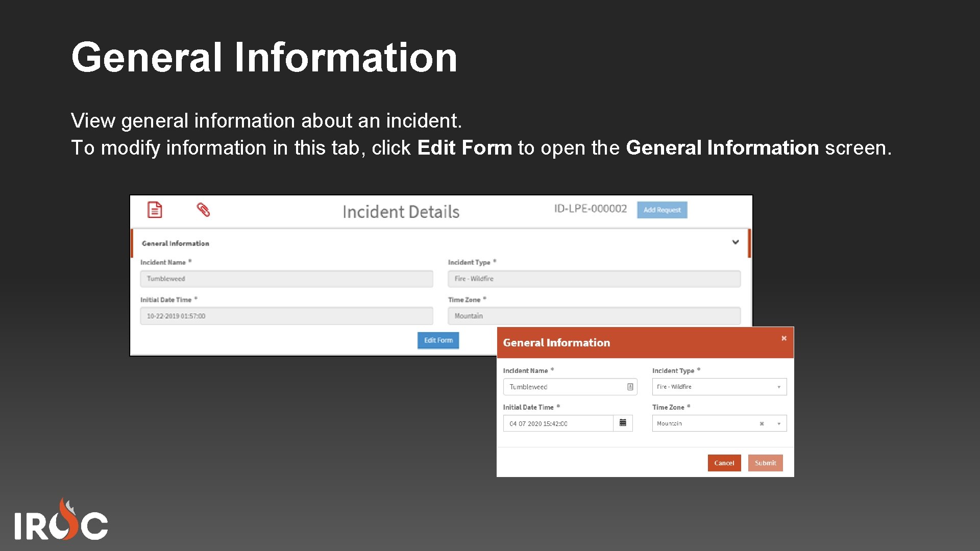
Task: Click the red document icon
Action: [x=155, y=210]
